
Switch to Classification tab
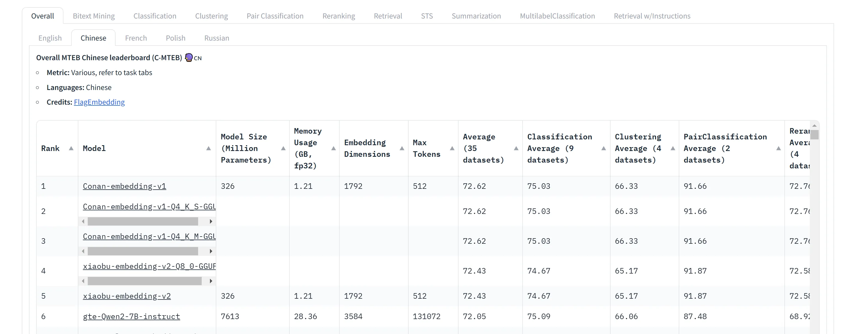click(155, 16)
